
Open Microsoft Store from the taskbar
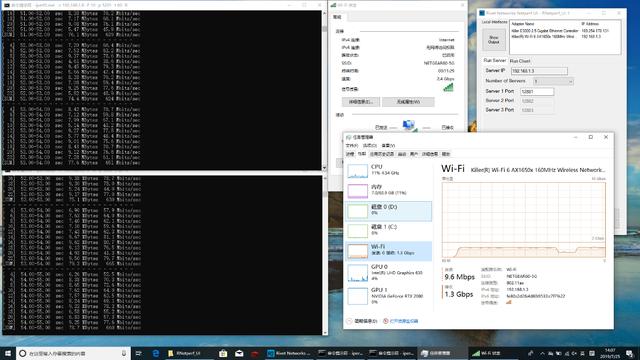pyautogui.click(x=223, y=353)
